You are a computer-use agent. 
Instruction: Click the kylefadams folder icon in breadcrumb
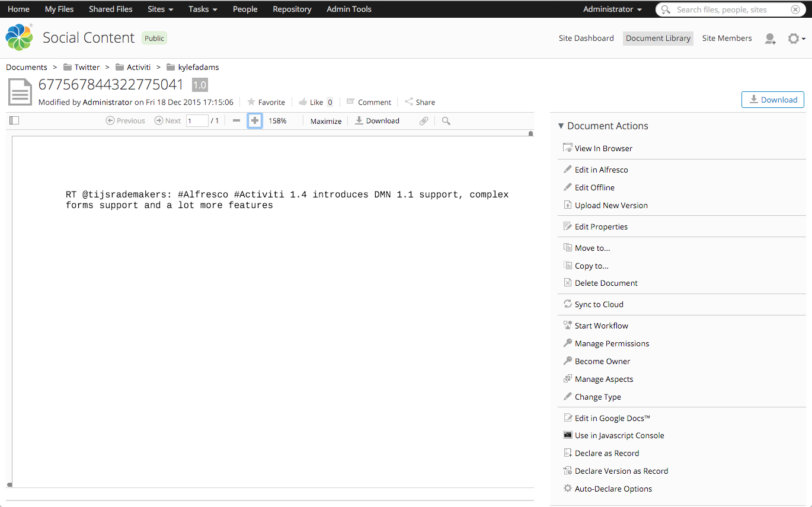tap(171, 67)
